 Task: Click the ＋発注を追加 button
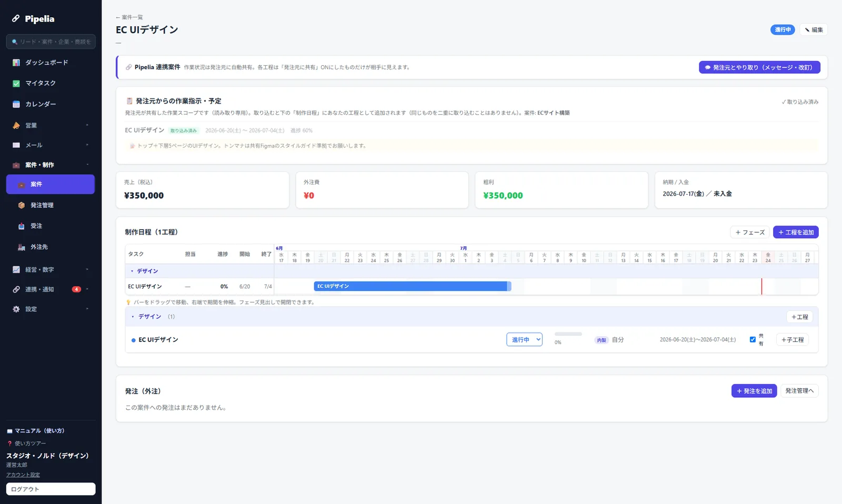click(754, 391)
